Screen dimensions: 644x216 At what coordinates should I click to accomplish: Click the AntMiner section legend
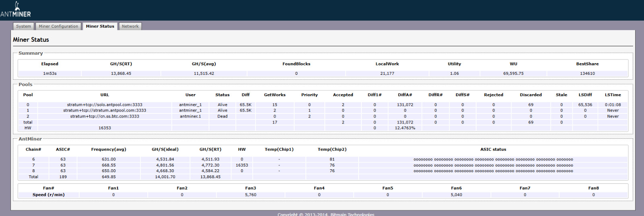point(30,139)
